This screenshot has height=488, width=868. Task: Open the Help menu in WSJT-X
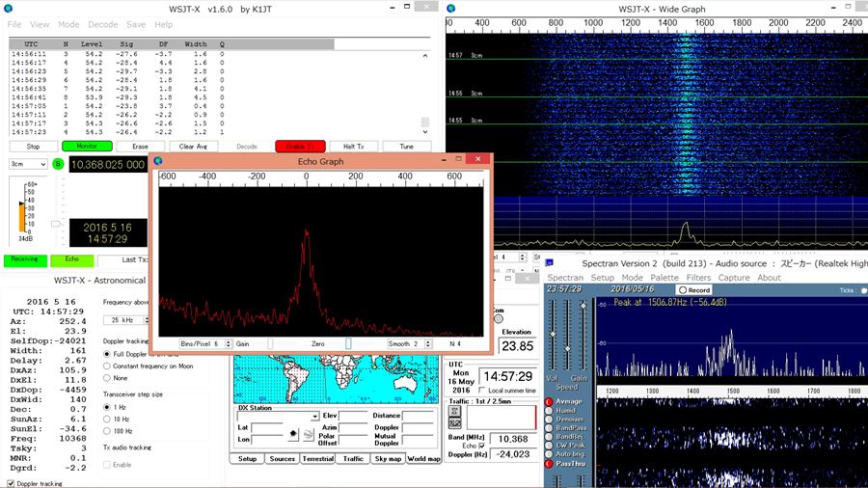(x=163, y=24)
